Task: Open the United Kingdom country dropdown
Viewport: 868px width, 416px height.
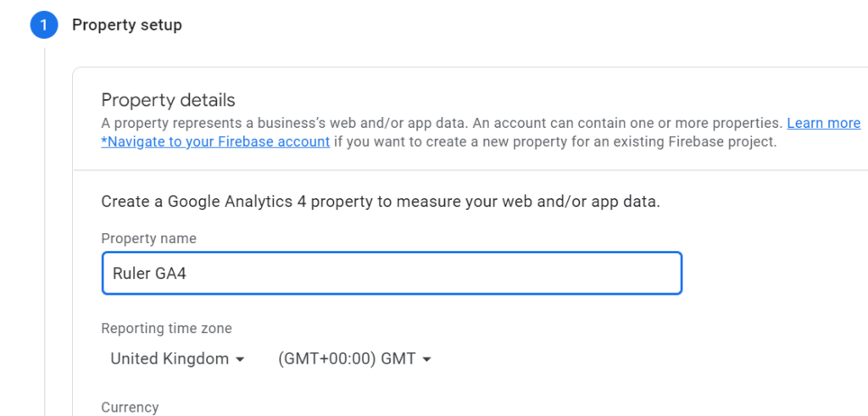Action: click(170, 359)
